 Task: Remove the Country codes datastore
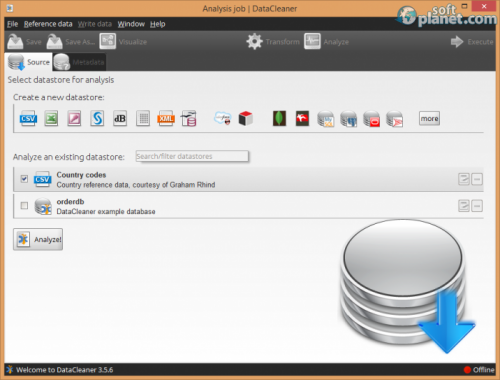[477, 179]
